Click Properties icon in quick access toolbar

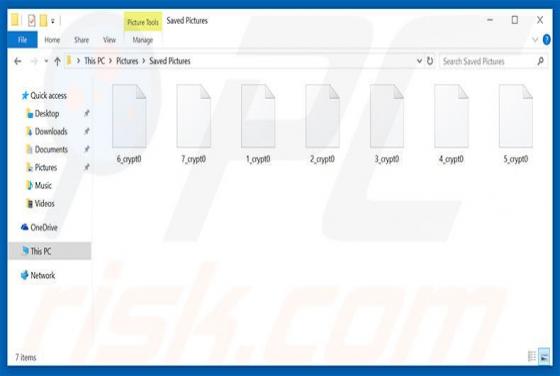31,20
